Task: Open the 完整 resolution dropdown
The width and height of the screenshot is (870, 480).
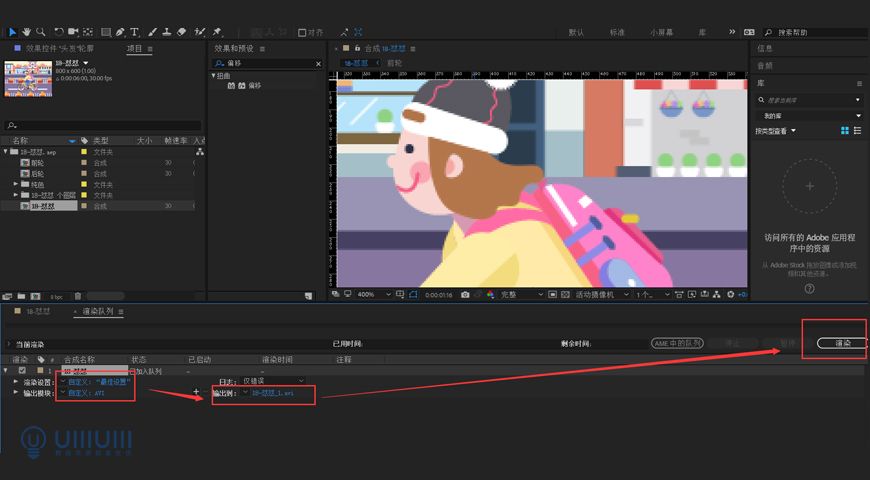Action: click(x=522, y=295)
